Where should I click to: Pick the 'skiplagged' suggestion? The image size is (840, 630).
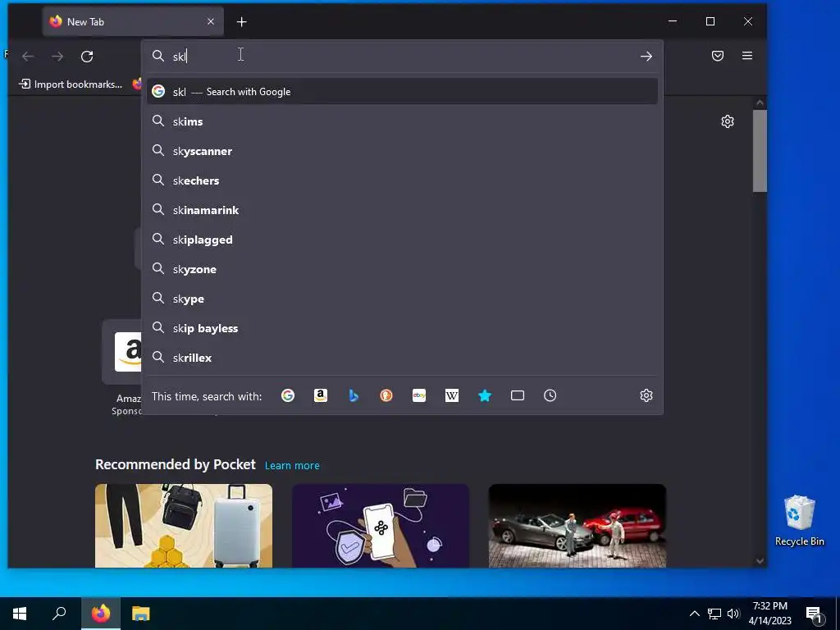pyautogui.click(x=402, y=240)
